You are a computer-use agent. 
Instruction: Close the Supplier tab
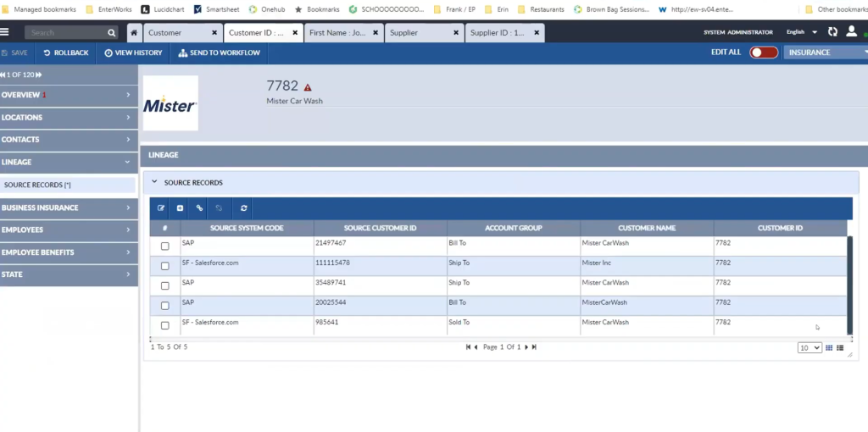pyautogui.click(x=456, y=33)
